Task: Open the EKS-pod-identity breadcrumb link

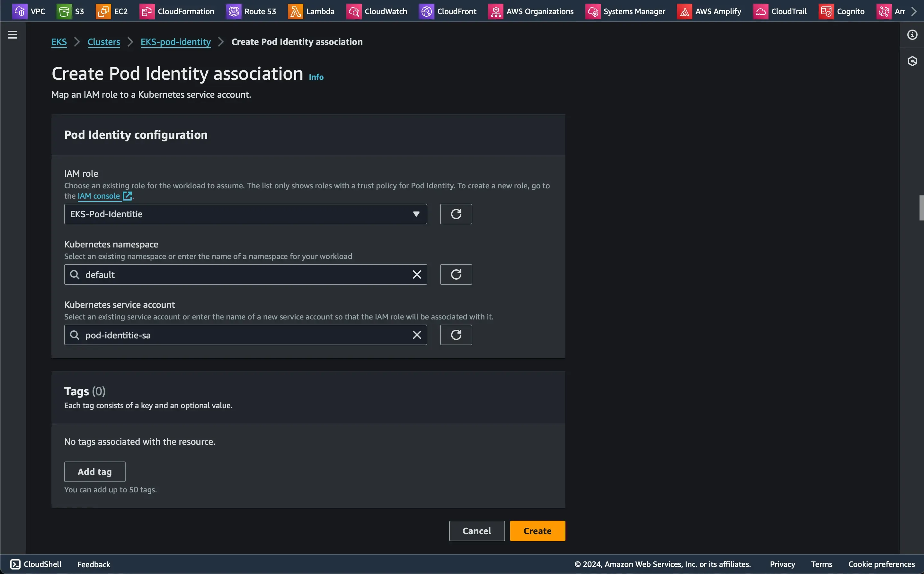Action: pos(175,42)
